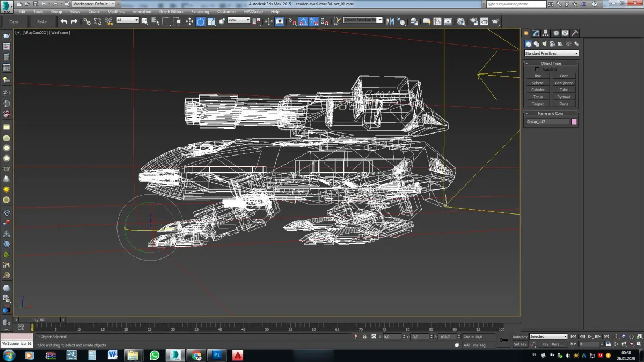Click the Select and Manipulate icon
This screenshot has width=644, height=362.
pyautogui.click(x=269, y=21)
